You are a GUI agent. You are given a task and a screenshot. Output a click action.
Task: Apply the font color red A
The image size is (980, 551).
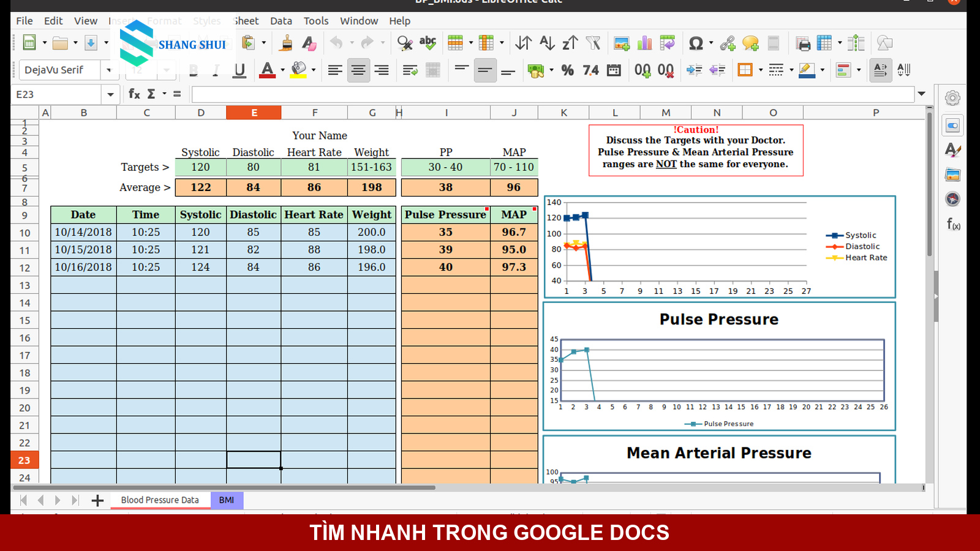pyautogui.click(x=268, y=70)
